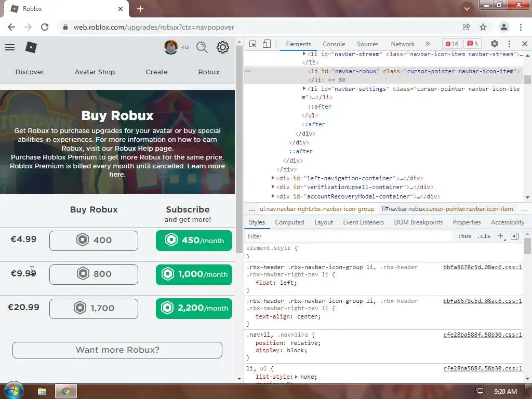
Task: Open the .nav>li rule's cfe28ba588f…58b30.css:1 link
Action: [483, 335]
